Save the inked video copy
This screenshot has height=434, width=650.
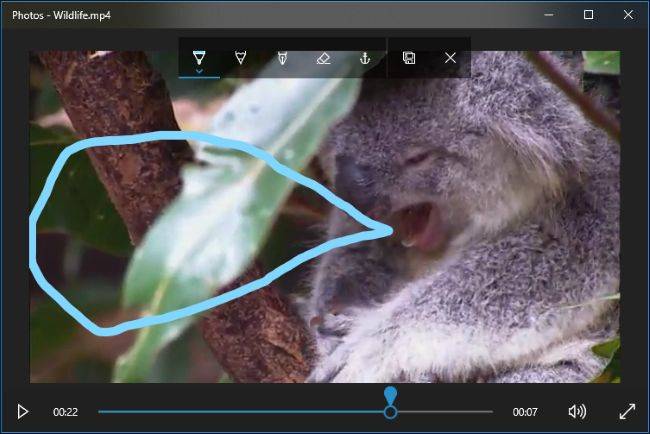tap(409, 58)
